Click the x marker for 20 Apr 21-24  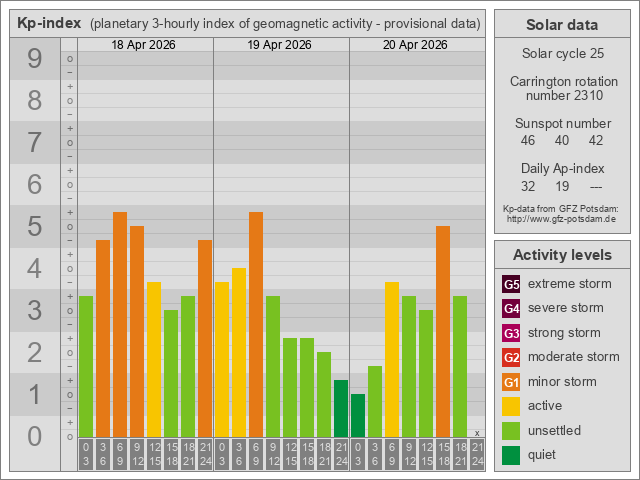point(477,433)
